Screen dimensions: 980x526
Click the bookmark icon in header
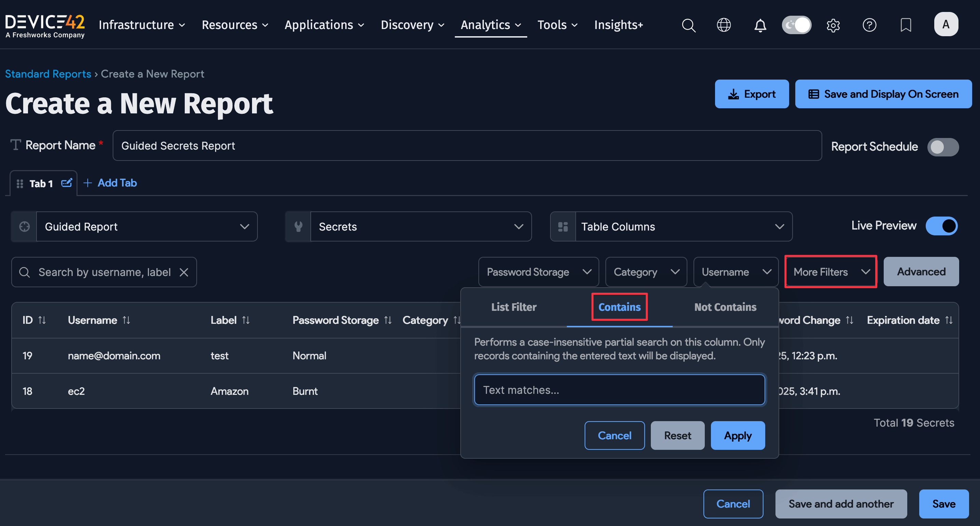(x=906, y=25)
